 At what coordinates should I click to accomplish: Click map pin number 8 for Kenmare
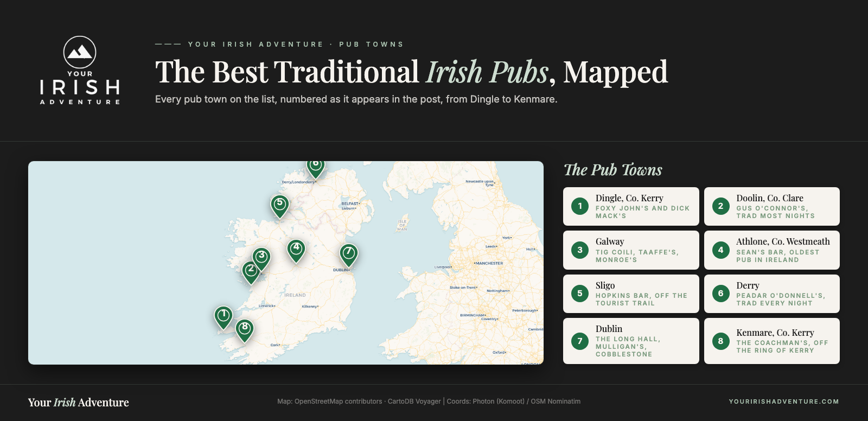point(245,330)
